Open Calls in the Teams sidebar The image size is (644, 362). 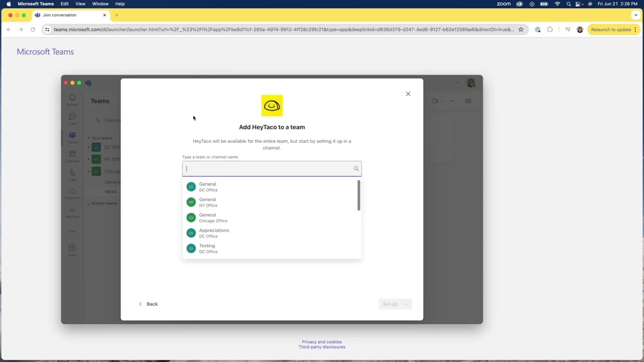point(72,175)
